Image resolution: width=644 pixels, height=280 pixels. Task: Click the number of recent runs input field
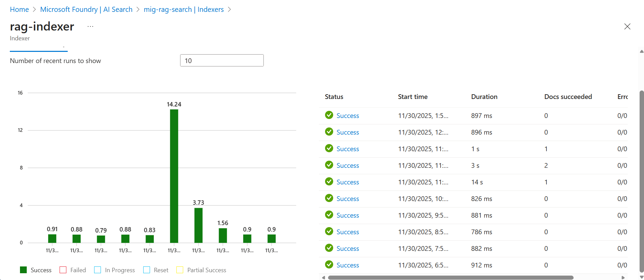tap(222, 60)
